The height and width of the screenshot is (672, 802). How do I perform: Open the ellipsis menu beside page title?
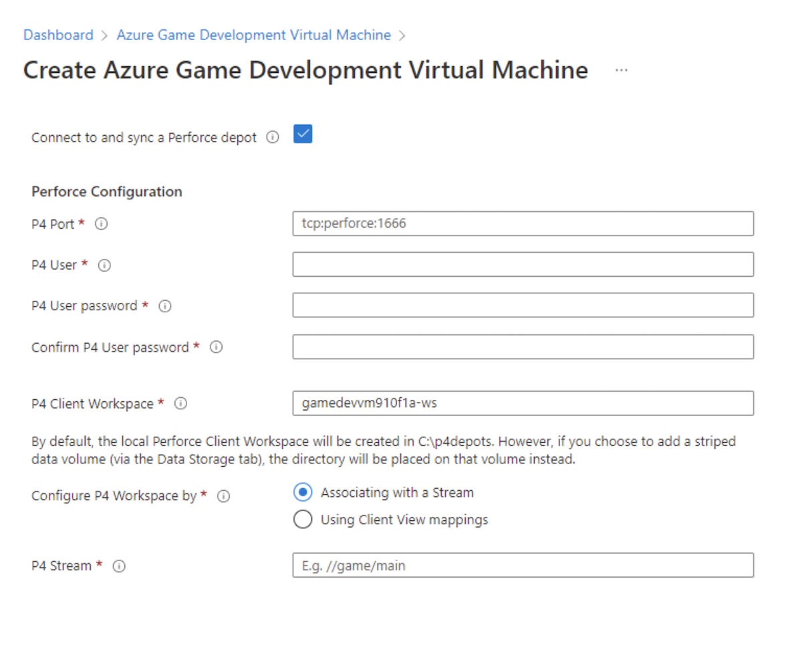point(622,70)
